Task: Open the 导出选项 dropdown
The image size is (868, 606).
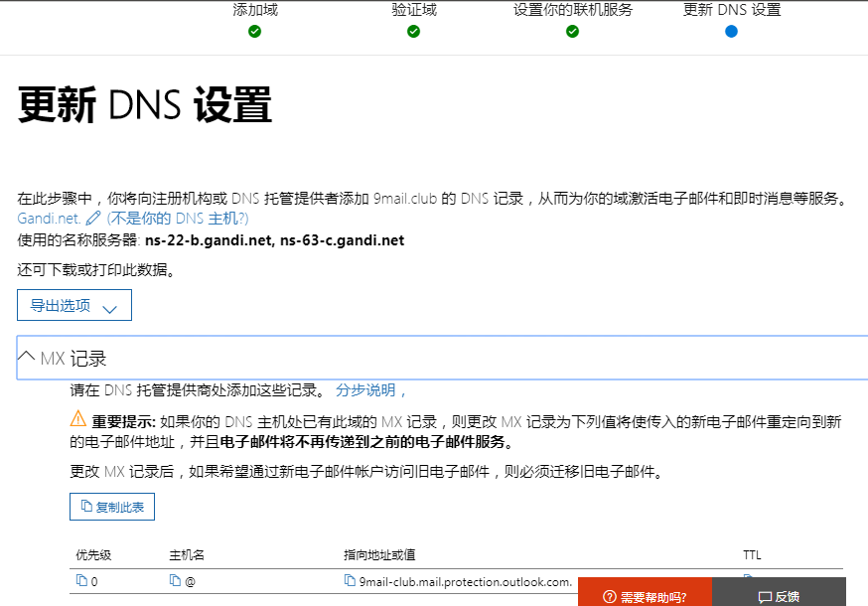Action: coord(73,305)
